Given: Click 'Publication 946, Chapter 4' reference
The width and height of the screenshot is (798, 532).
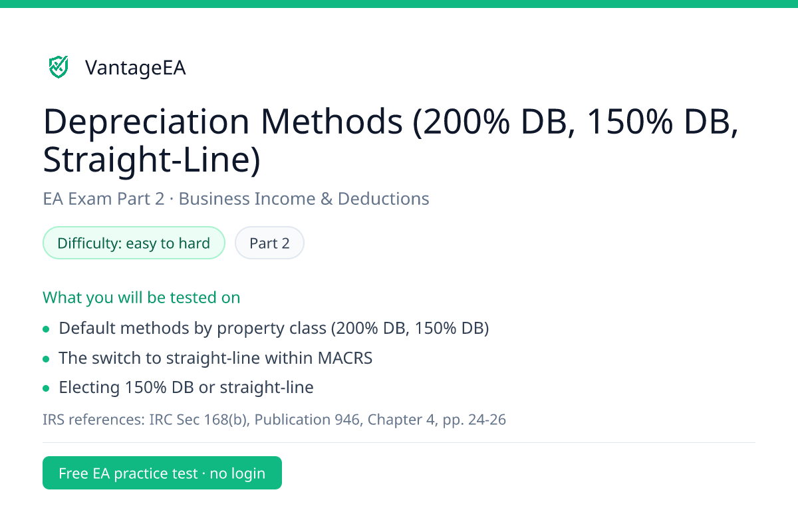Looking at the screenshot, I should click(346, 420).
